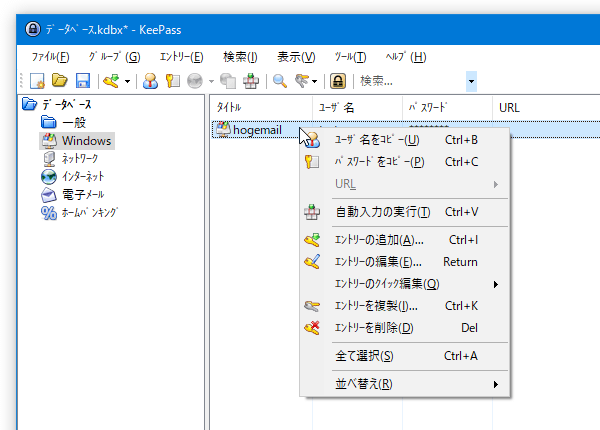
Task: Open the グループ(G) menu
Action: (114, 57)
